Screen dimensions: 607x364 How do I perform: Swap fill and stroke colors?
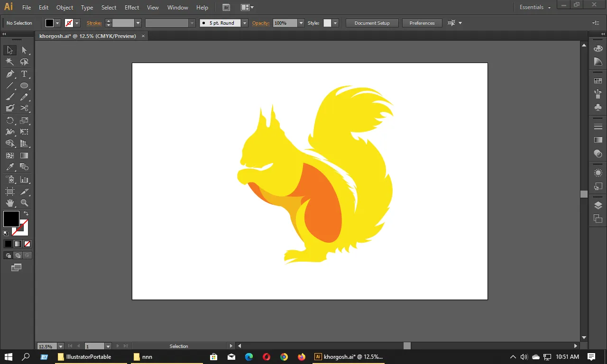point(26,213)
